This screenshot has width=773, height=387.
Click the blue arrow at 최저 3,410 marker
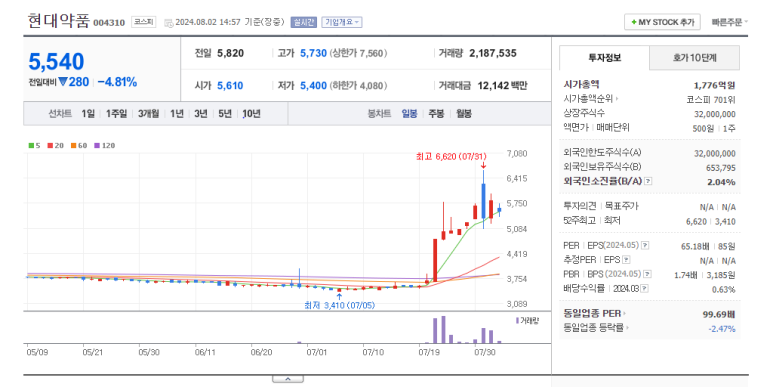[339, 297]
